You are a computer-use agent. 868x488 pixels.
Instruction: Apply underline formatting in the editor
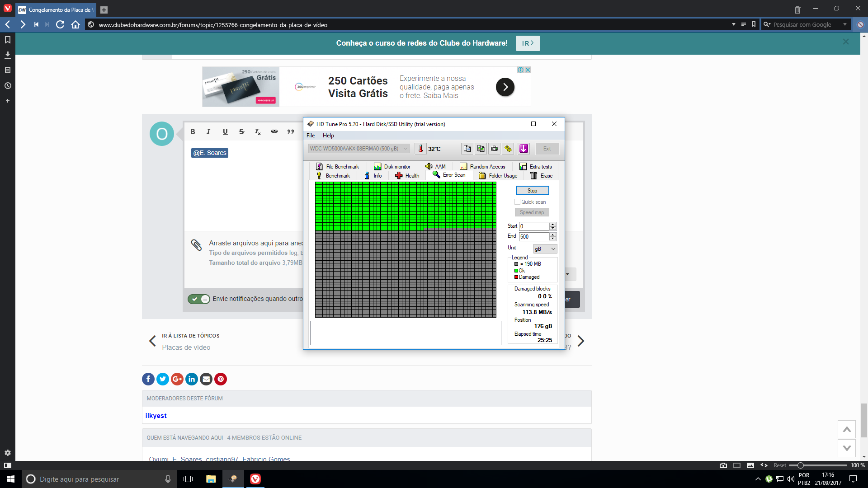(225, 131)
